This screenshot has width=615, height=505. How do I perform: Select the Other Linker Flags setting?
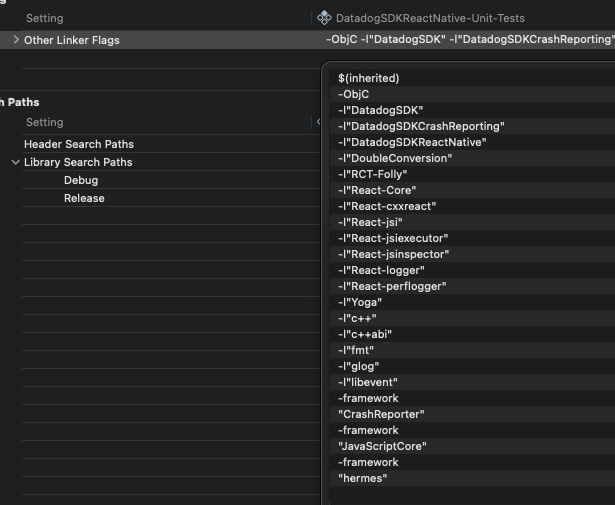coord(72,40)
